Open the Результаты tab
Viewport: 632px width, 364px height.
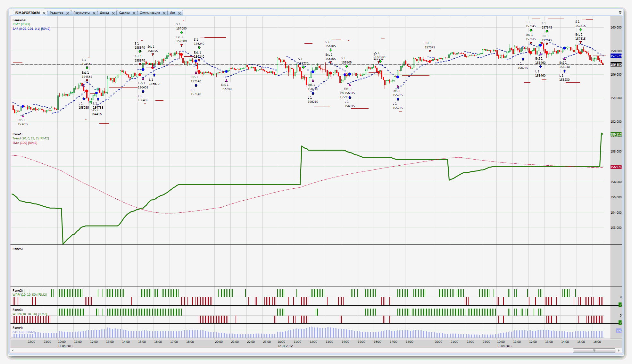pos(81,13)
